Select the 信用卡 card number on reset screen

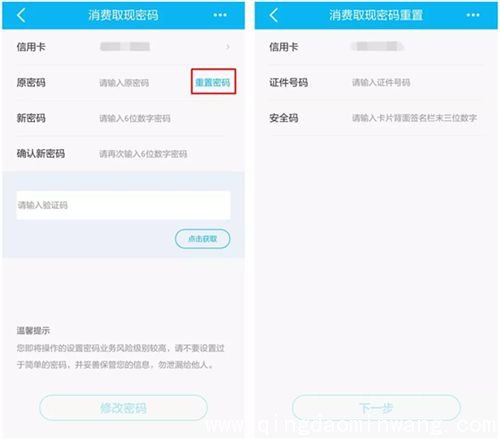[378, 46]
